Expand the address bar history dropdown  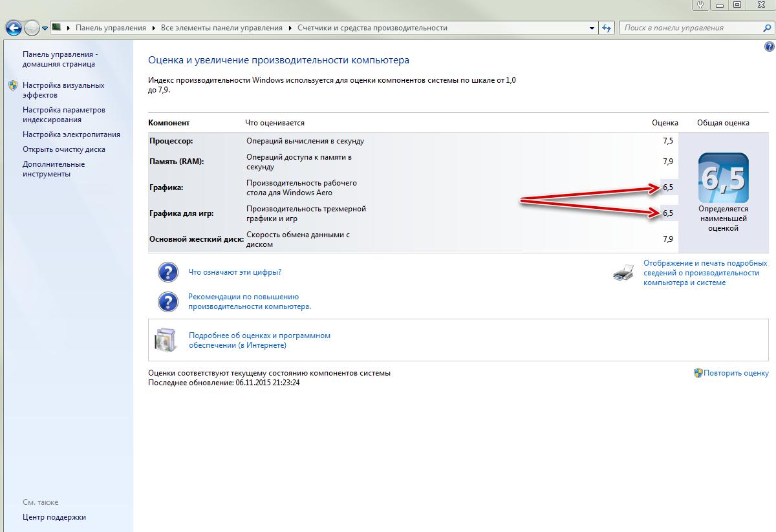[592, 28]
